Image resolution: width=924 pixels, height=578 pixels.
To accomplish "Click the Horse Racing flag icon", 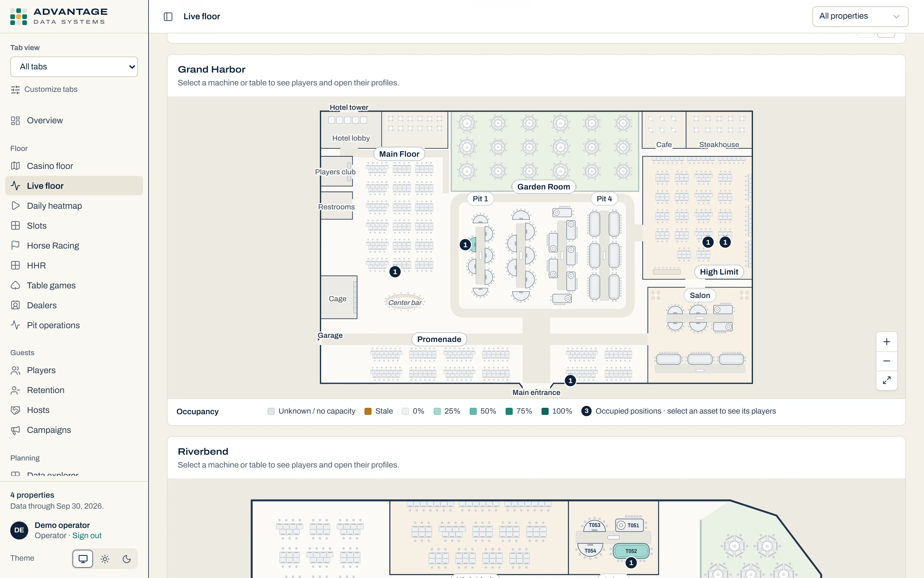I will coord(15,245).
